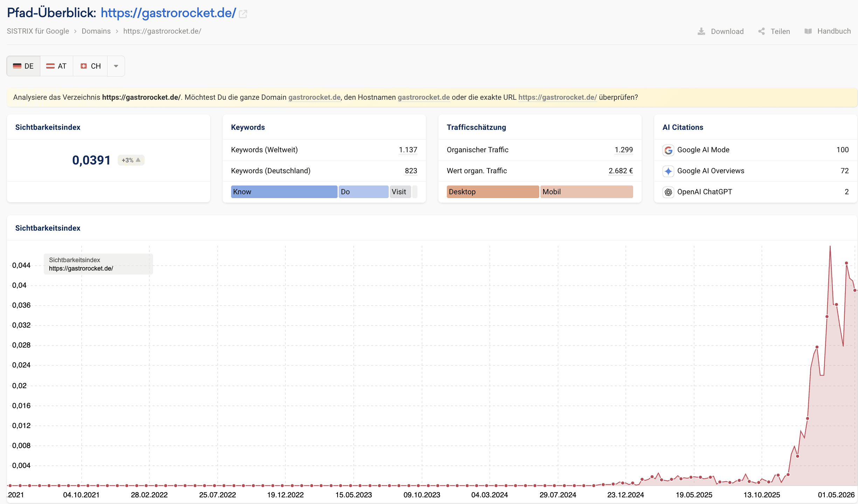Image resolution: width=858 pixels, height=504 pixels.
Task: Click the Know intent bar segment
Action: point(284,192)
